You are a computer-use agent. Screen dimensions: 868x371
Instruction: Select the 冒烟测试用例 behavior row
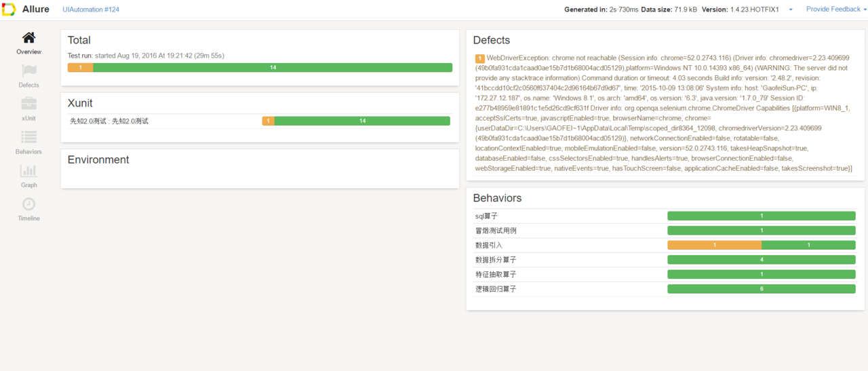coord(665,231)
